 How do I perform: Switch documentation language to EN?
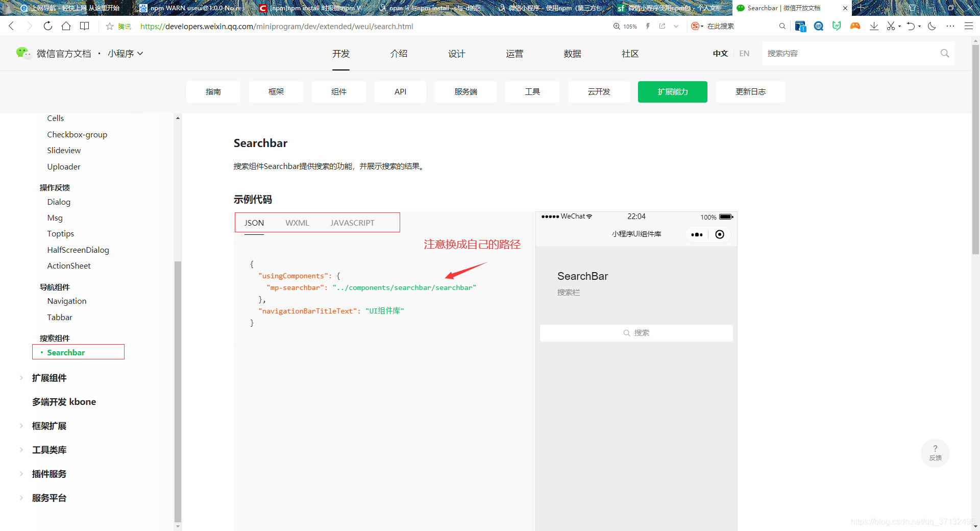(x=744, y=53)
